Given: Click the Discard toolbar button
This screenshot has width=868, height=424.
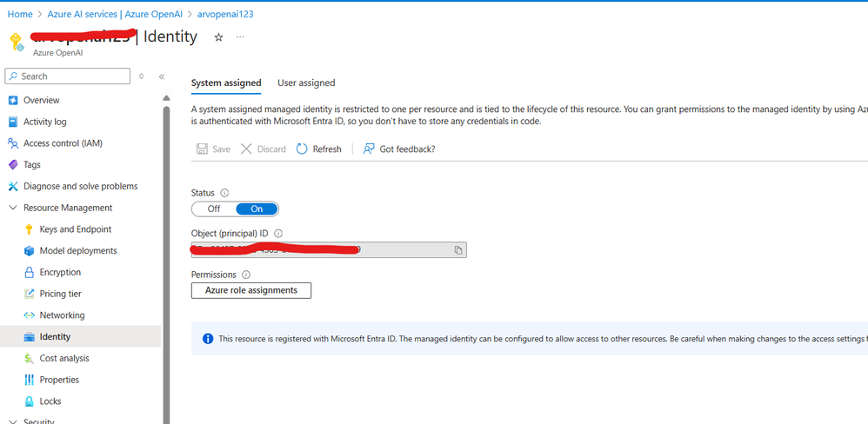Looking at the screenshot, I should point(264,149).
